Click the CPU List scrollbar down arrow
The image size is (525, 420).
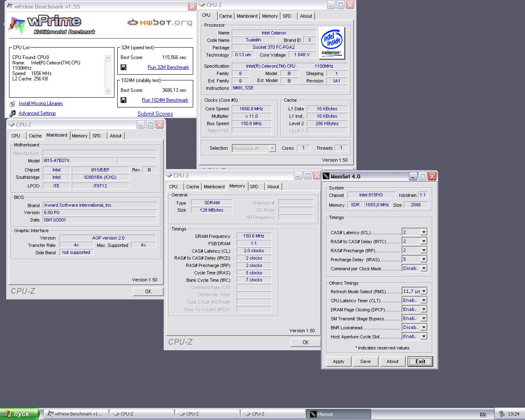coord(108,91)
